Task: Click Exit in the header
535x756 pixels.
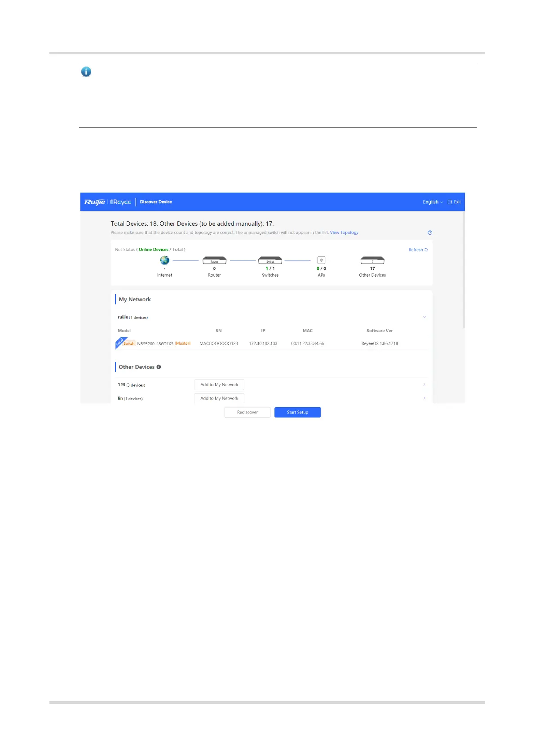Action: 454,202
